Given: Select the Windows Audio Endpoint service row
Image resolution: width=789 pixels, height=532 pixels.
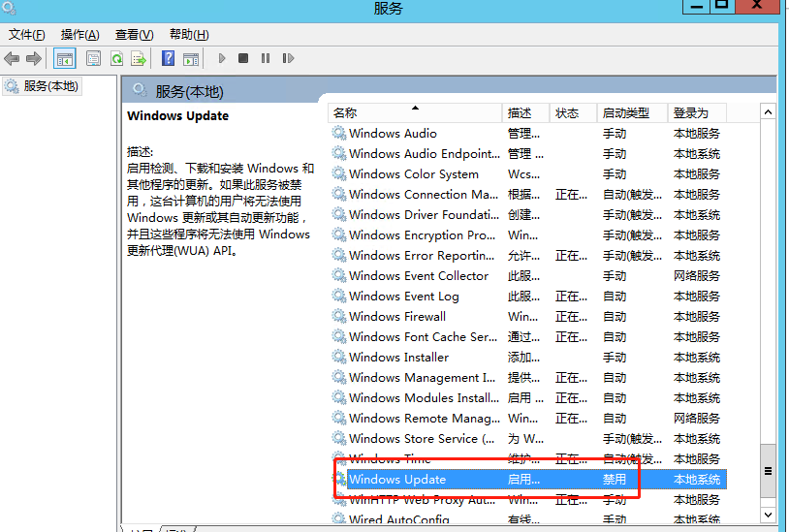Looking at the screenshot, I should click(x=527, y=154).
